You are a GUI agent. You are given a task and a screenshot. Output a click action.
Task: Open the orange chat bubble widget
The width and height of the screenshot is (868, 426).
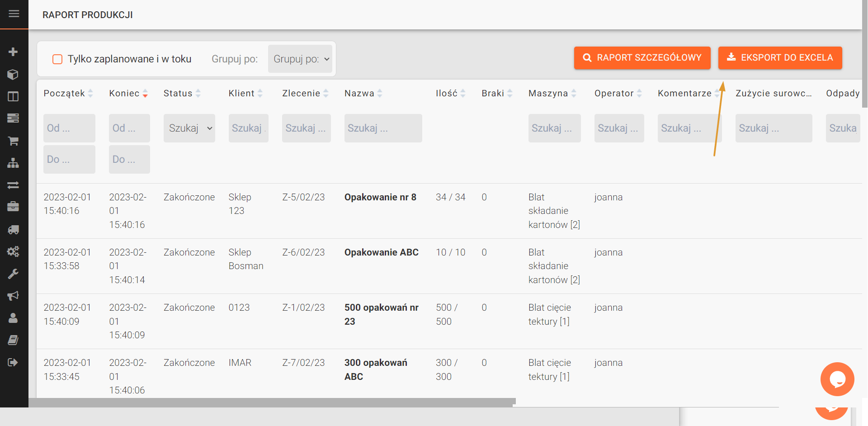(x=837, y=379)
